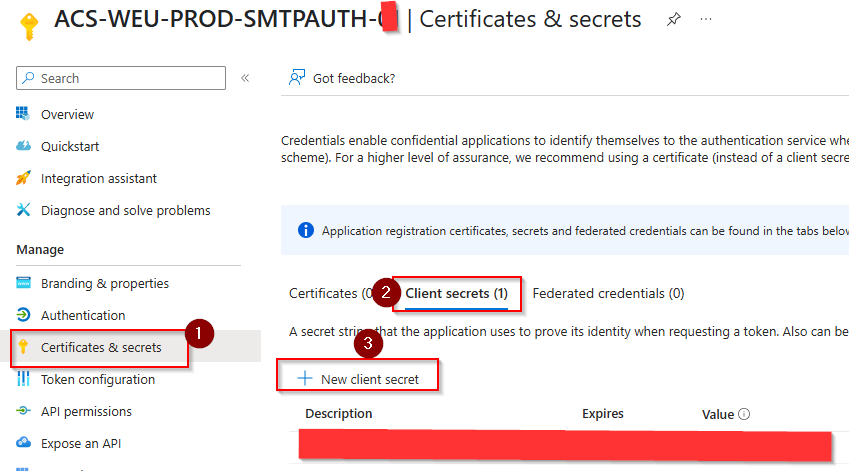This screenshot has width=849, height=471.
Task: Switch to the Certificates tab
Action: (323, 293)
